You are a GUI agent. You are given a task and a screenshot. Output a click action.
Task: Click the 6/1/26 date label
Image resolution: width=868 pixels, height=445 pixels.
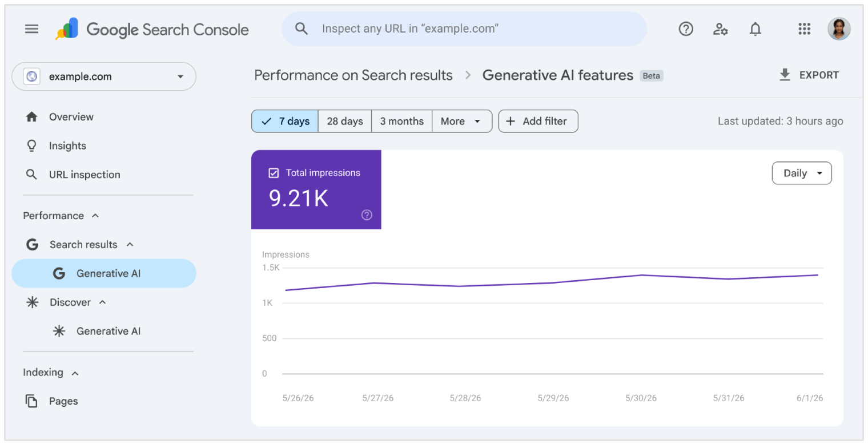click(x=809, y=398)
